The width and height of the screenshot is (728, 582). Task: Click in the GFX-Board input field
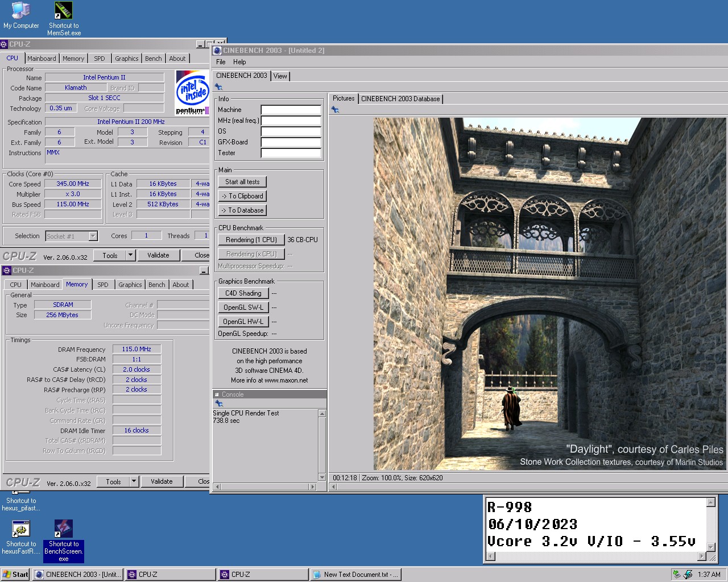291,142
